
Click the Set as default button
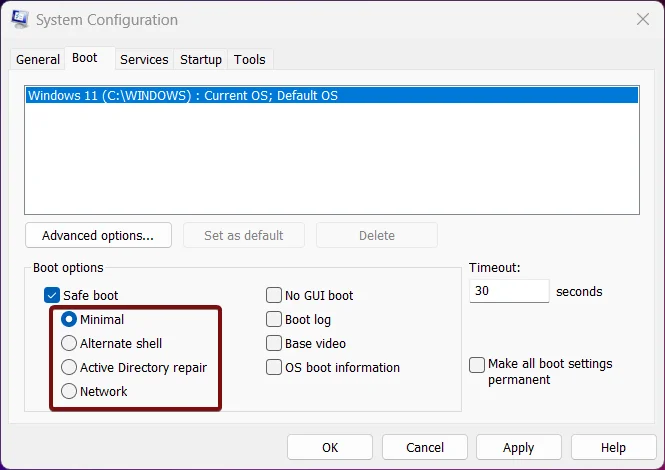[244, 235]
